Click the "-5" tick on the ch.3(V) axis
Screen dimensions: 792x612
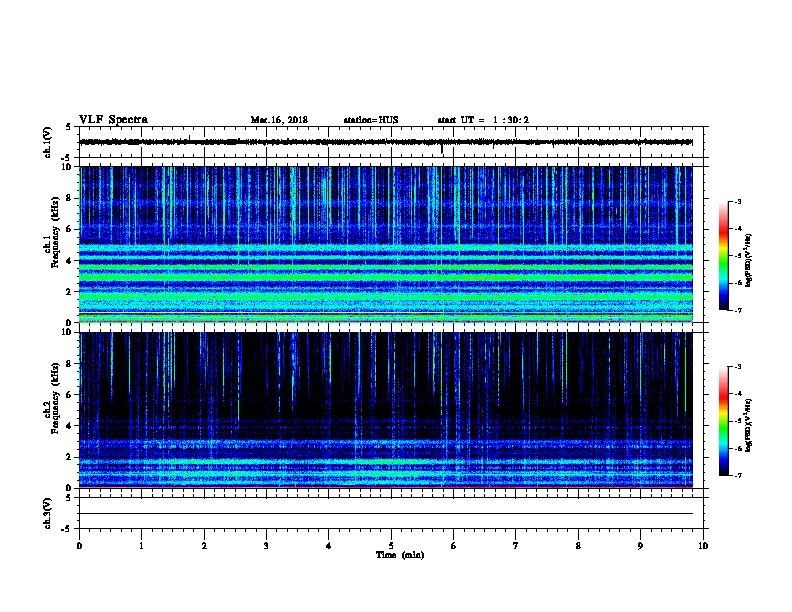[66, 529]
